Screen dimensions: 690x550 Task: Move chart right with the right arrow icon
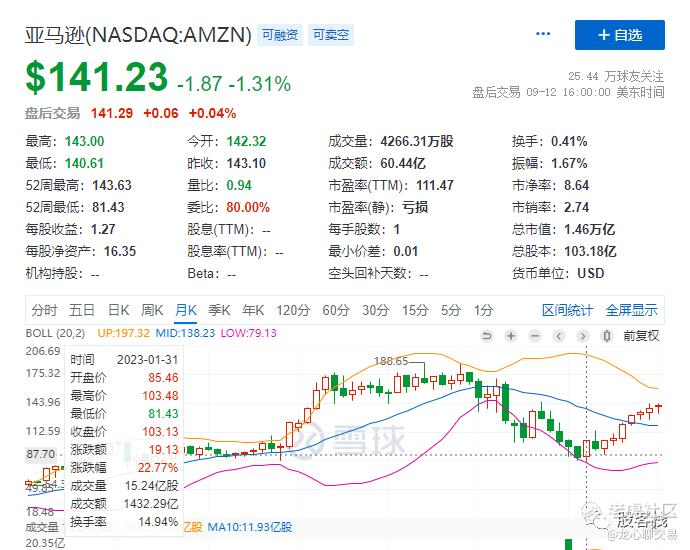coord(583,337)
